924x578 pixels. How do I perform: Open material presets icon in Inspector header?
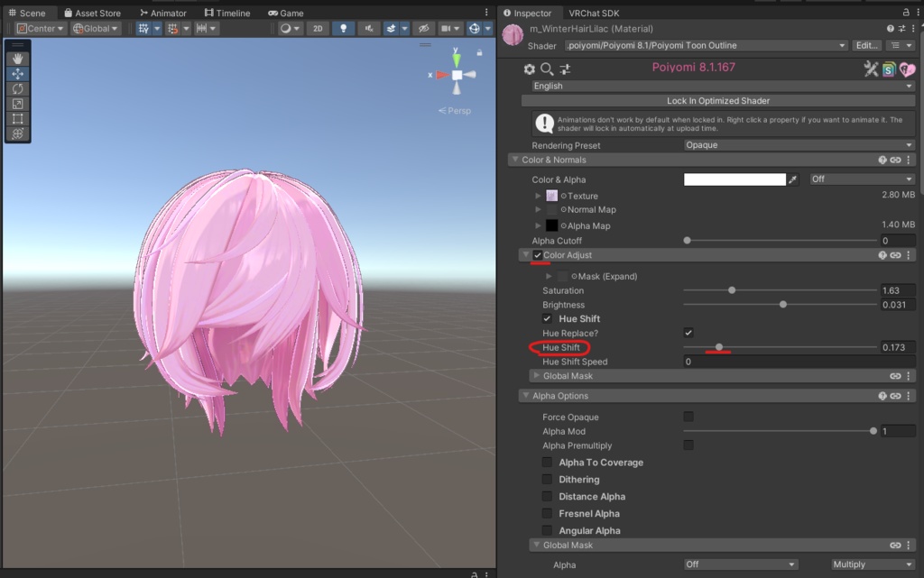901,28
